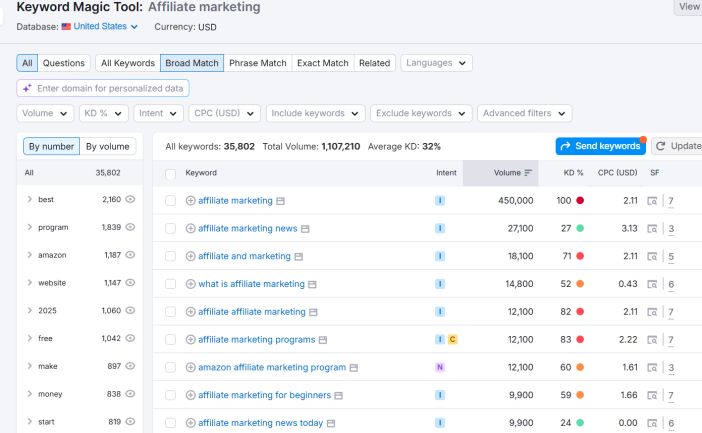
Task: Click the Send keywords button
Action: pyautogui.click(x=600, y=146)
